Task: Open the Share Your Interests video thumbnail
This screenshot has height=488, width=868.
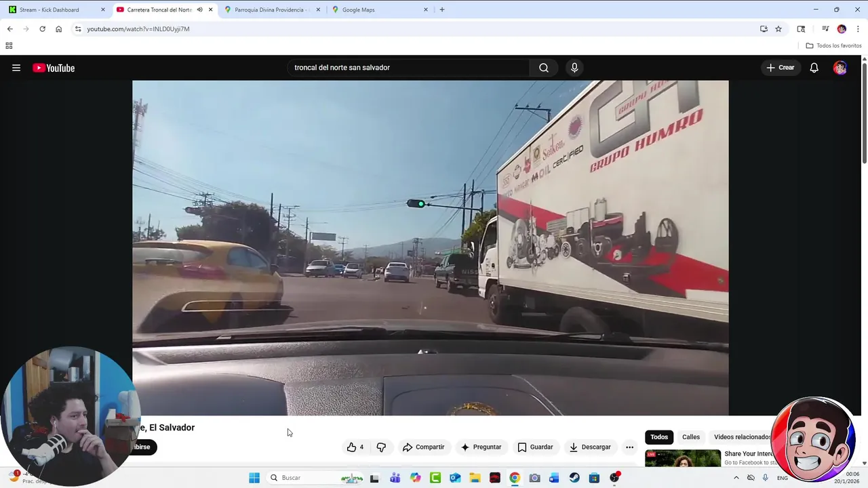Action: pos(683,458)
